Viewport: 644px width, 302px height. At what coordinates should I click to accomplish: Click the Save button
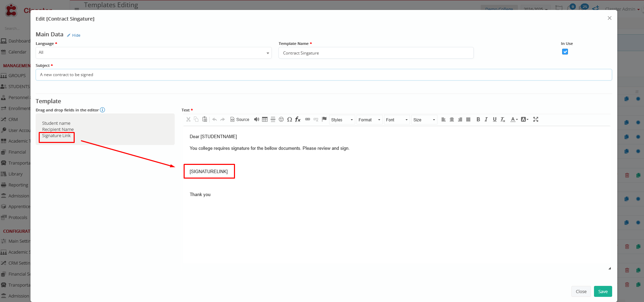click(x=603, y=291)
